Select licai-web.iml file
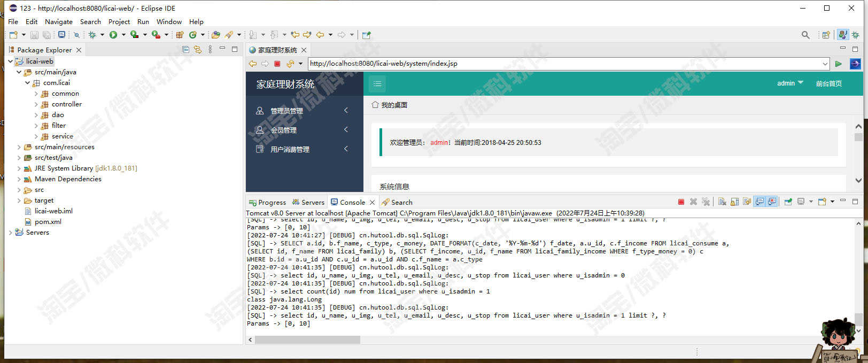The width and height of the screenshot is (868, 363). [53, 211]
